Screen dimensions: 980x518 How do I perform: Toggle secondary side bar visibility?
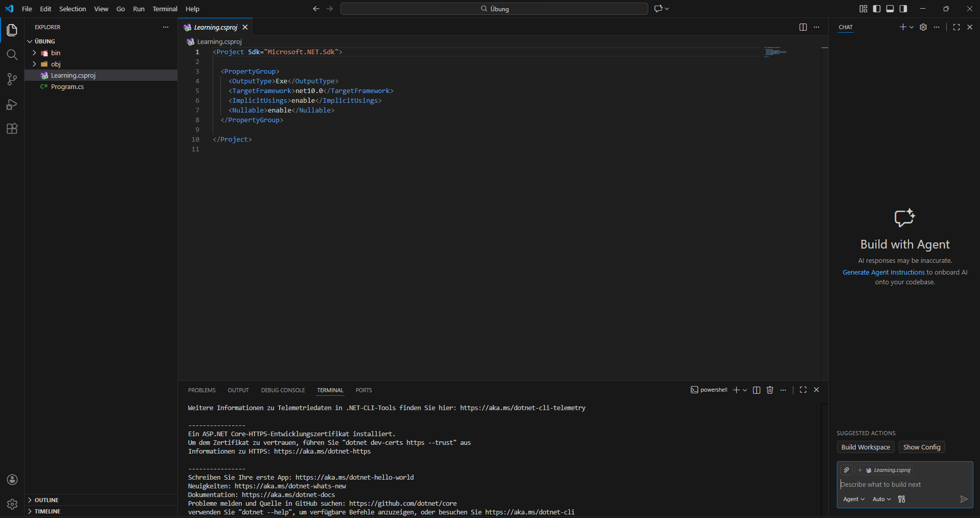click(903, 9)
